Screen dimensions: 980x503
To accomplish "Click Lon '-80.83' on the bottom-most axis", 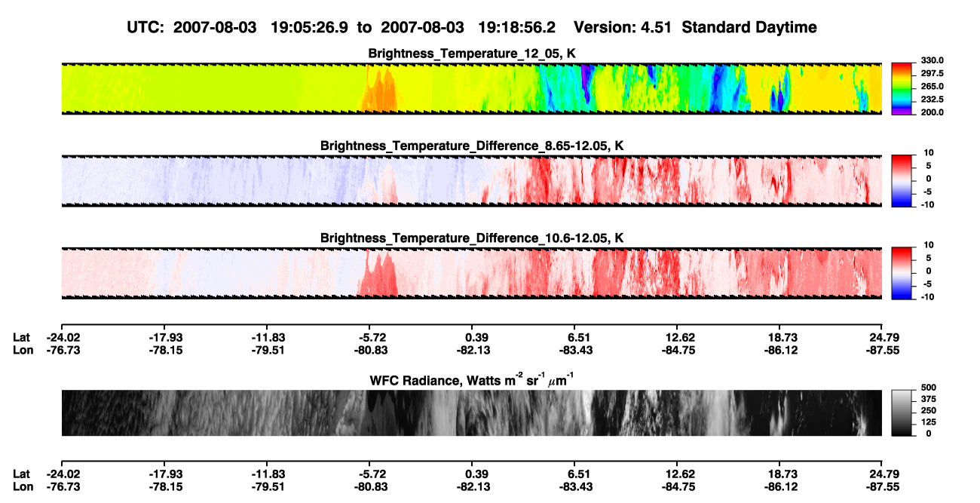I will coord(372,487).
